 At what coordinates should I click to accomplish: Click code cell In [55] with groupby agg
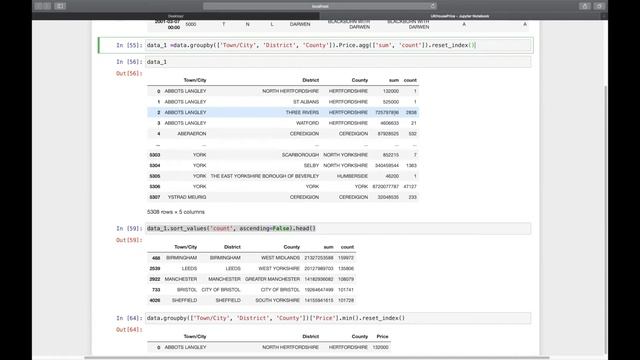tap(339, 45)
